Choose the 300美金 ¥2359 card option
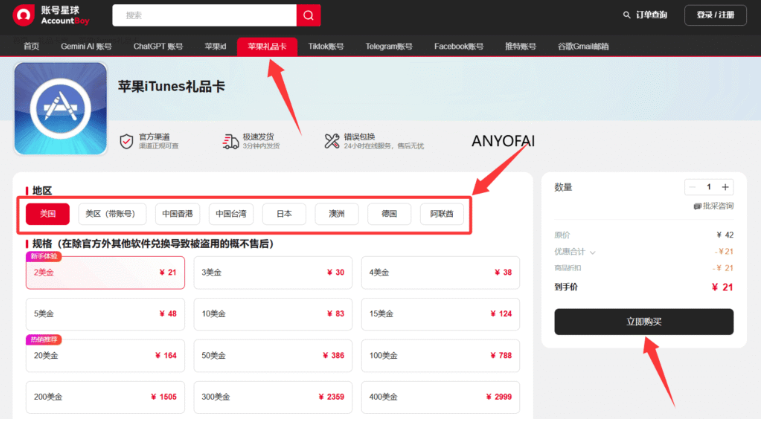The height and width of the screenshot is (433, 766). (x=273, y=397)
